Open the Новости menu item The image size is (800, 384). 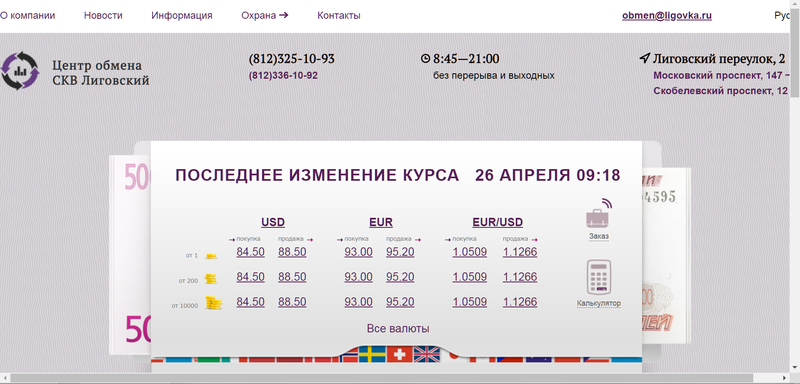pyautogui.click(x=103, y=15)
